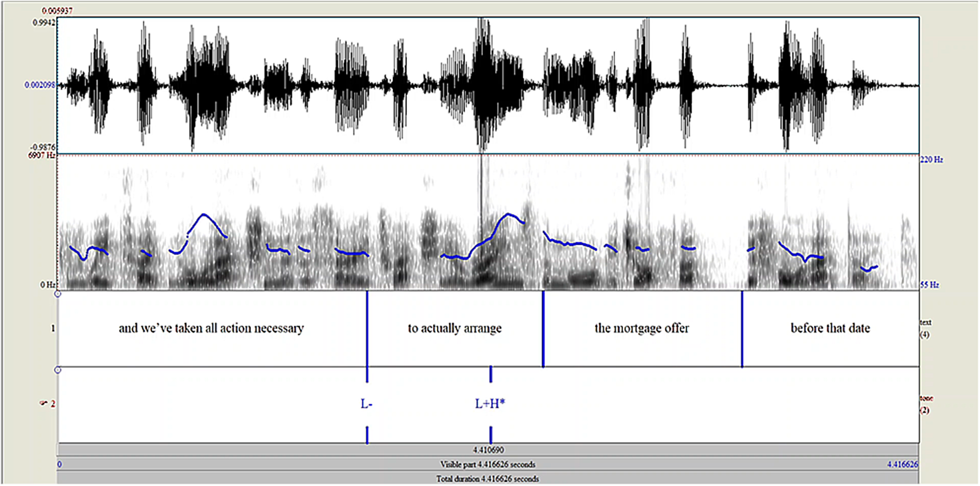Select the "before that date" interval
Image resolution: width=980 pixels, height=486 pixels.
point(830,328)
